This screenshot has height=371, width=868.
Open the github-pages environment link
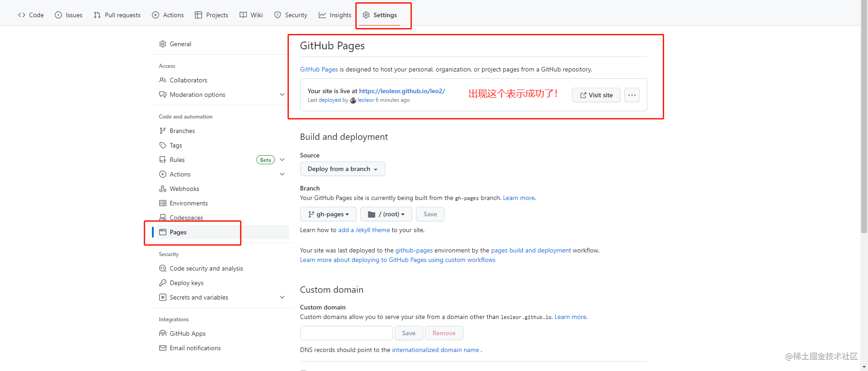coord(414,250)
